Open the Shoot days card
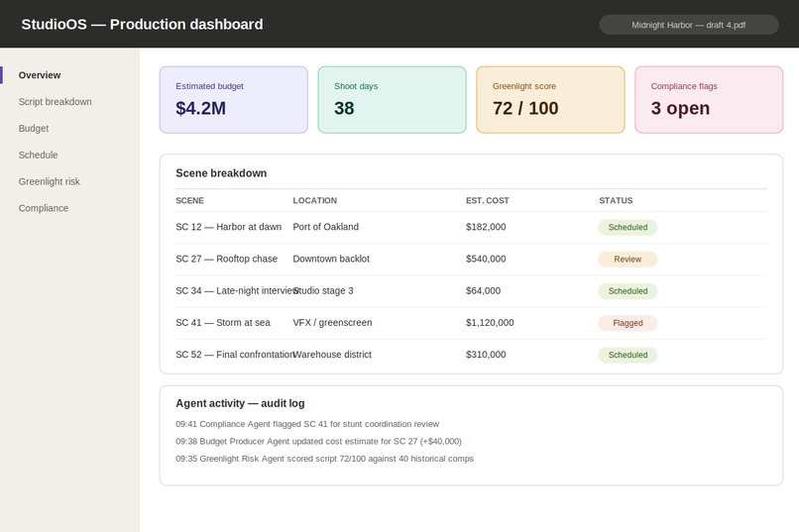799x532 pixels. pos(392,100)
